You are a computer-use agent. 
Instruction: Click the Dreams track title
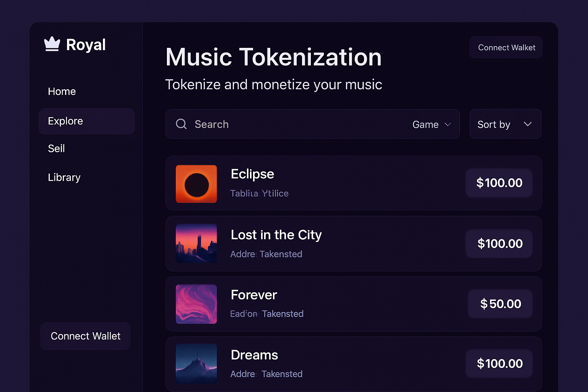coord(254,355)
